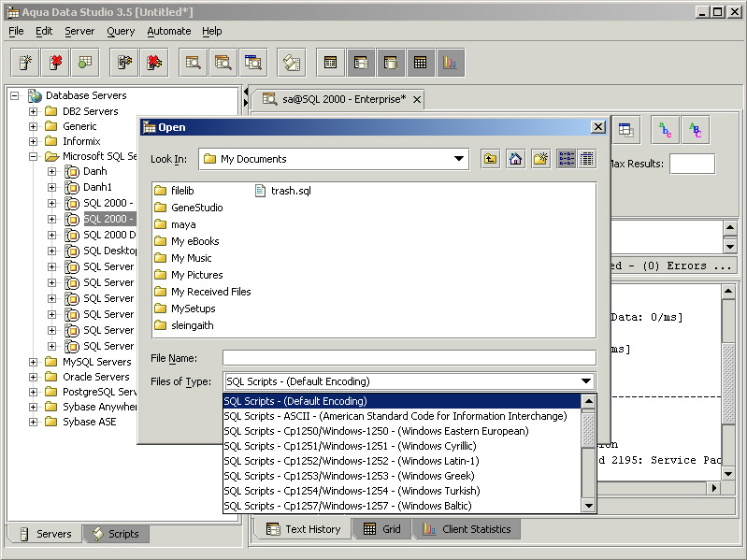Switch to the Grid tab
Screen dimensions: 747x560
382,529
